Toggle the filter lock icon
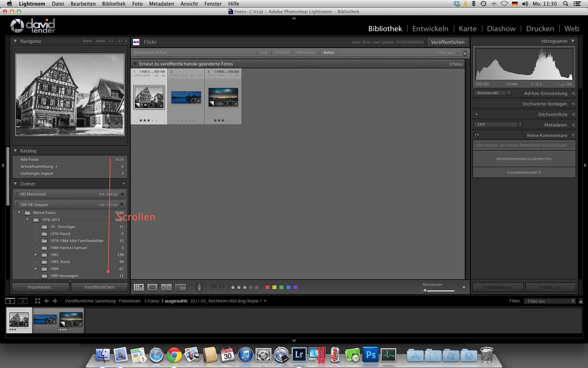588x368 pixels. click(465, 52)
